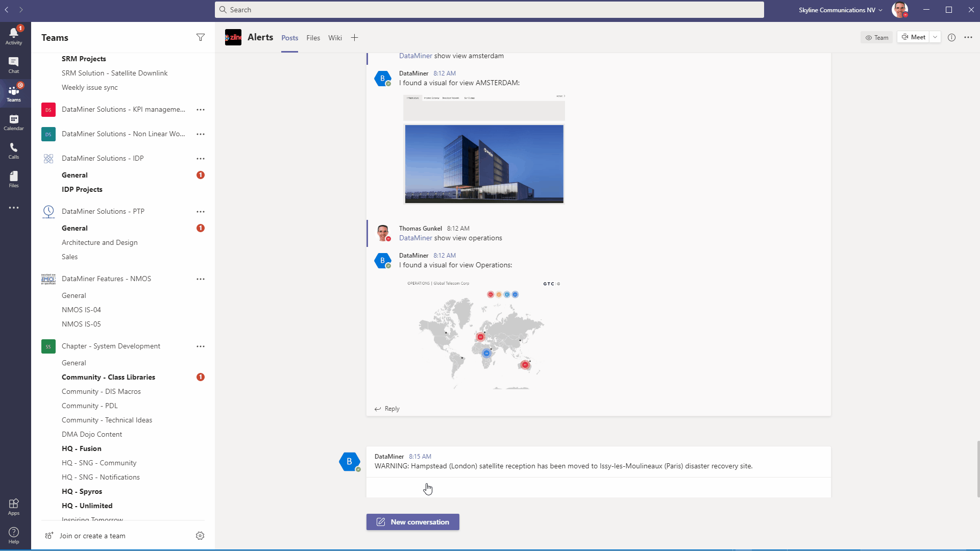Reply to the DataMiner thread
The height and width of the screenshot is (551, 980).
(x=387, y=409)
